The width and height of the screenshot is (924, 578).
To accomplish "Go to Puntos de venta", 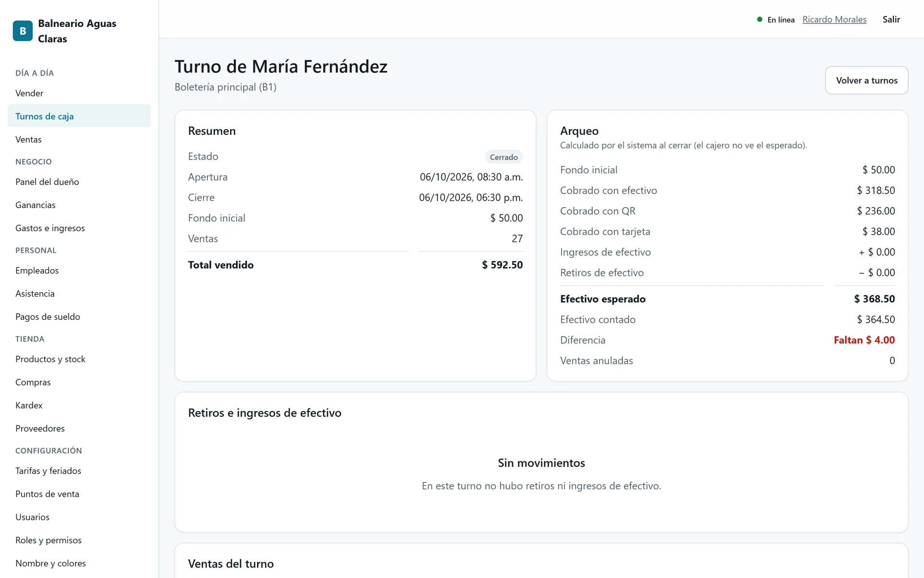I will click(79, 494).
